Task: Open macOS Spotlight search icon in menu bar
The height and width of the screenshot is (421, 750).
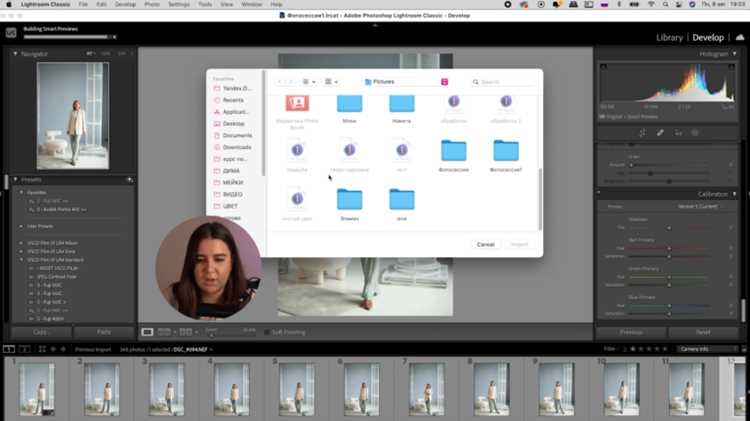Action: (665, 4)
